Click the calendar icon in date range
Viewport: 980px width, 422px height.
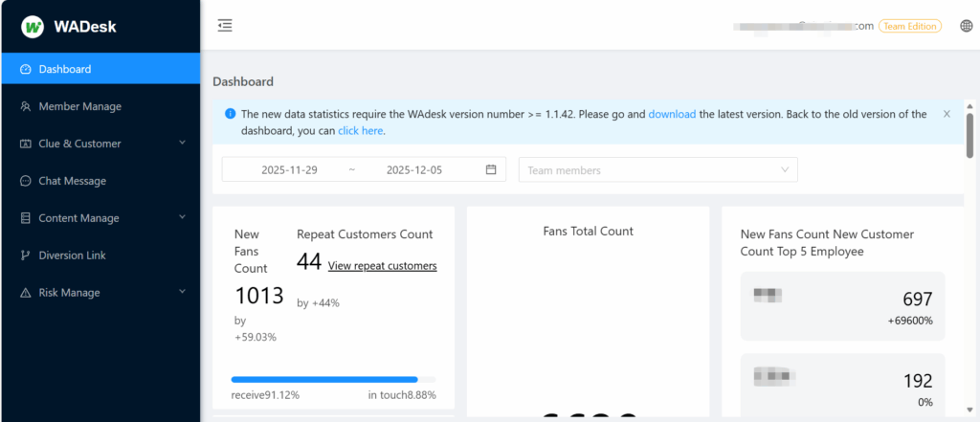coord(491,170)
